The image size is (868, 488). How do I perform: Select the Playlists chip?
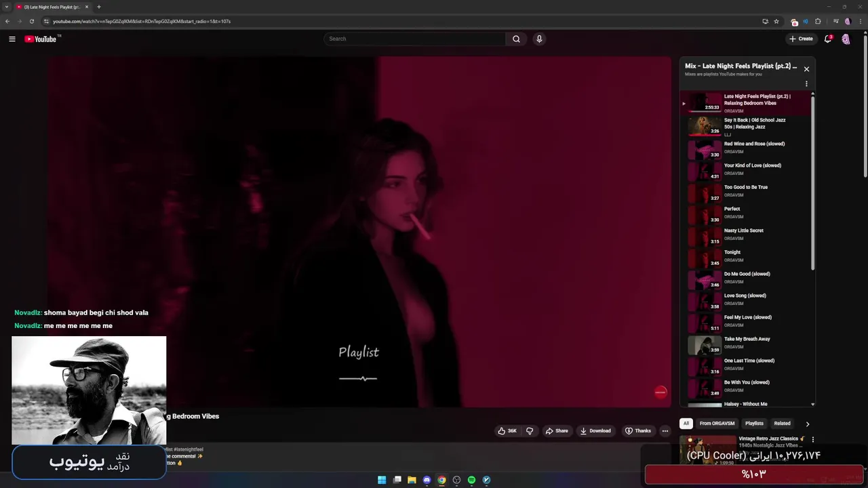[x=754, y=423]
